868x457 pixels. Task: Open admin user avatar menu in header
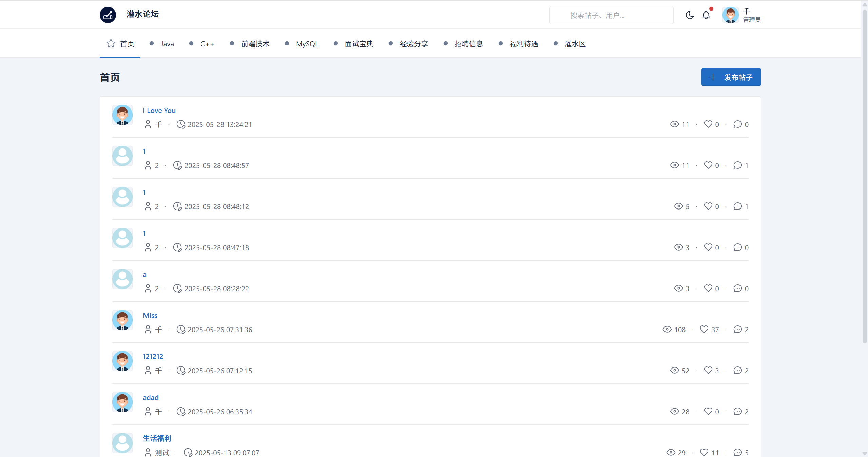(x=730, y=15)
